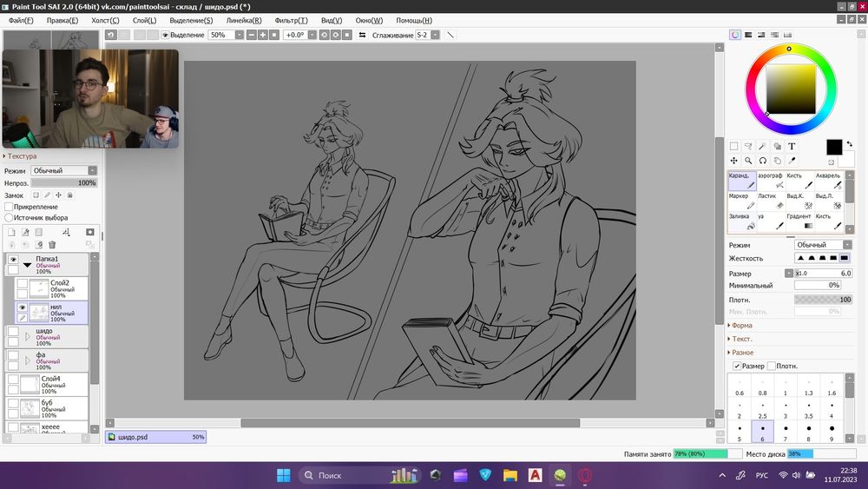The width and height of the screenshot is (868, 489).
Task: Select the eyedropper tool
Action: 792,161
